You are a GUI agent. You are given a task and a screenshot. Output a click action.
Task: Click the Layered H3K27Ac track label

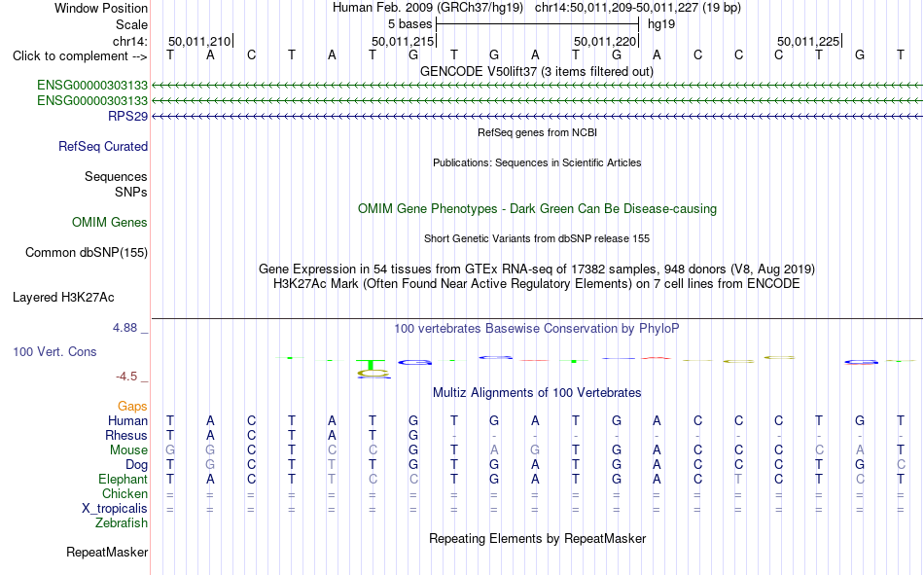tap(63, 298)
